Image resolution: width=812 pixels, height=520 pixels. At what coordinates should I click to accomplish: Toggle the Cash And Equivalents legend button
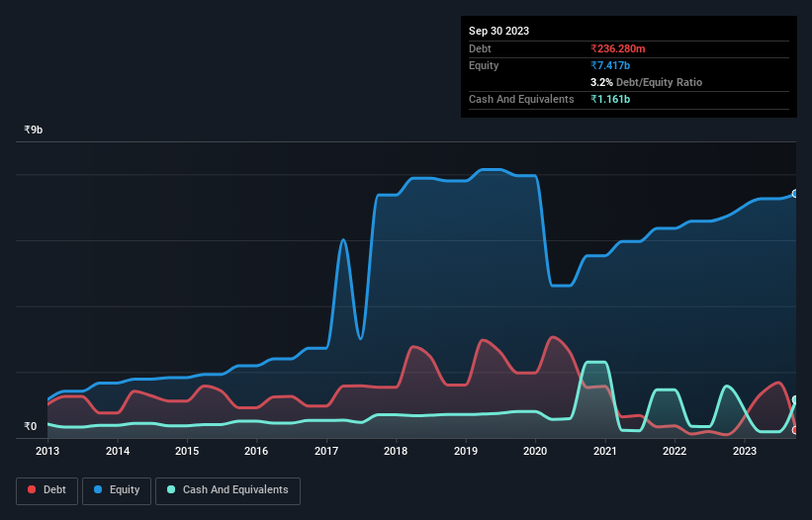click(227, 490)
